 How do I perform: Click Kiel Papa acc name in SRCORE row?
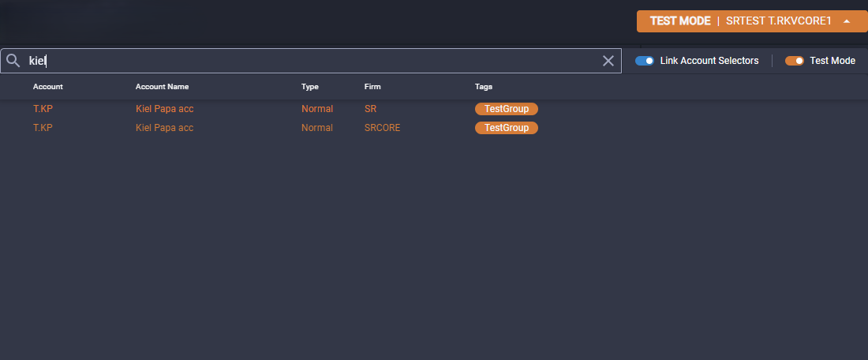[x=164, y=128]
